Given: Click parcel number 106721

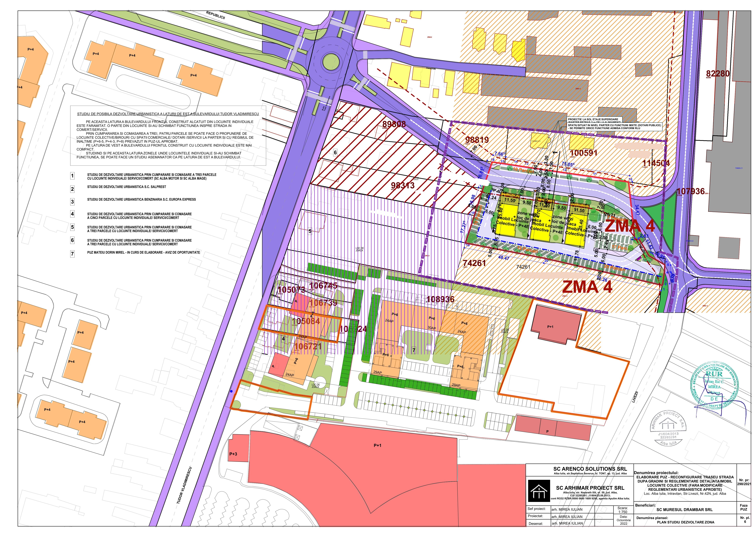Looking at the screenshot, I should (x=308, y=346).
